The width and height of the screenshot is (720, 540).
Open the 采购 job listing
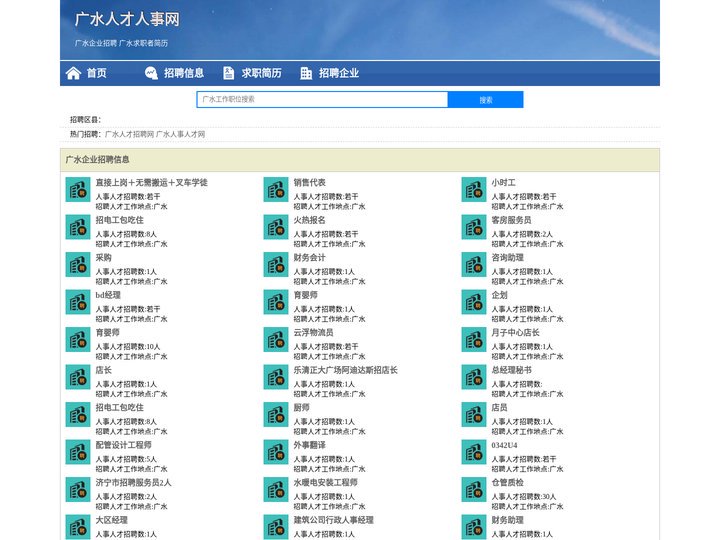click(x=103, y=258)
